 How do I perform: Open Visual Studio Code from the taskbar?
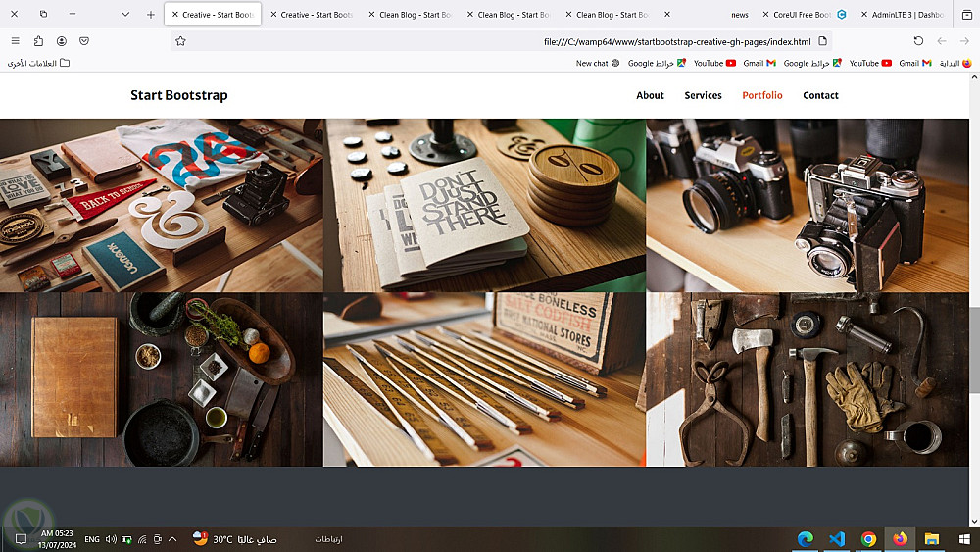click(837, 539)
